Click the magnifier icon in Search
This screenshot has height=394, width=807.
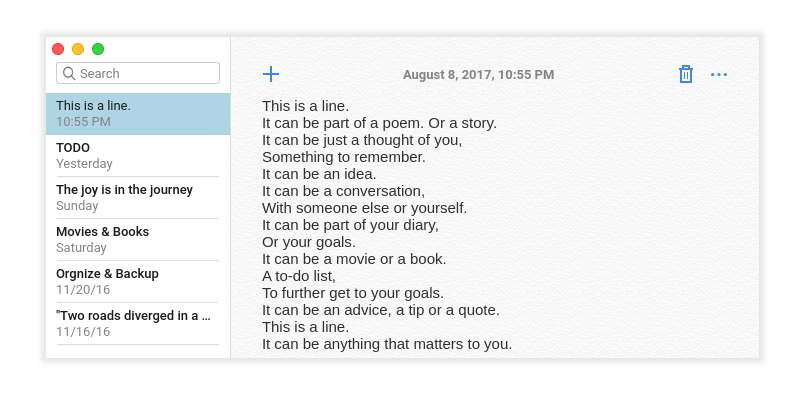click(x=69, y=74)
